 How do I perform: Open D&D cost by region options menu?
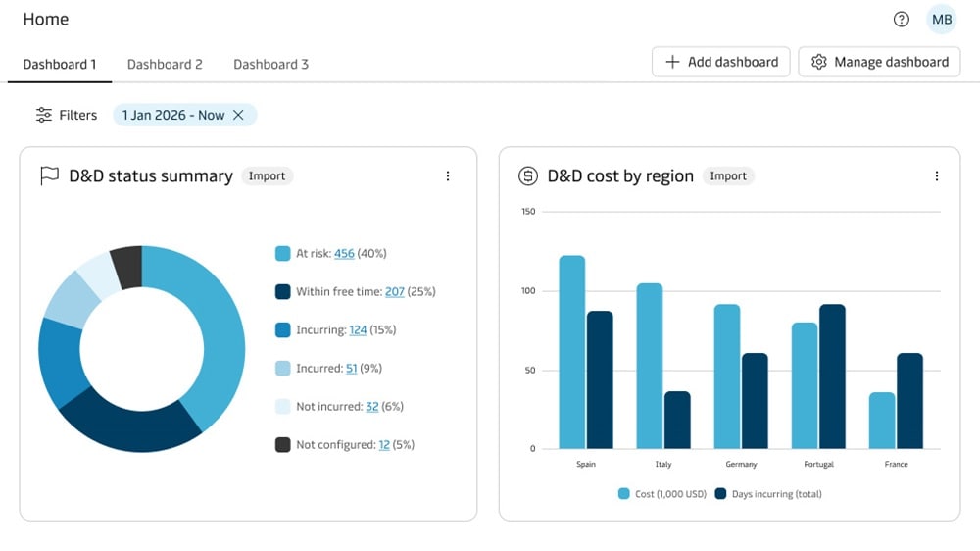point(936,176)
